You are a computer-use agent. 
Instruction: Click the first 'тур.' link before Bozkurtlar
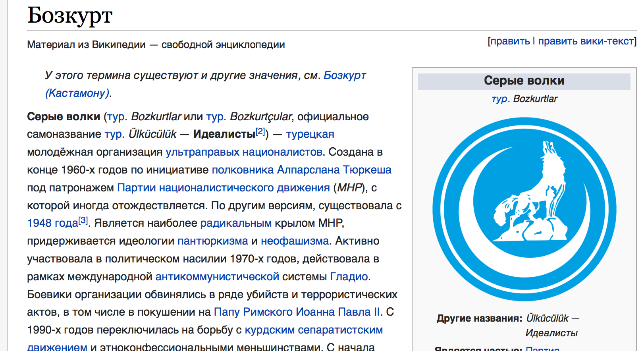tap(117, 117)
